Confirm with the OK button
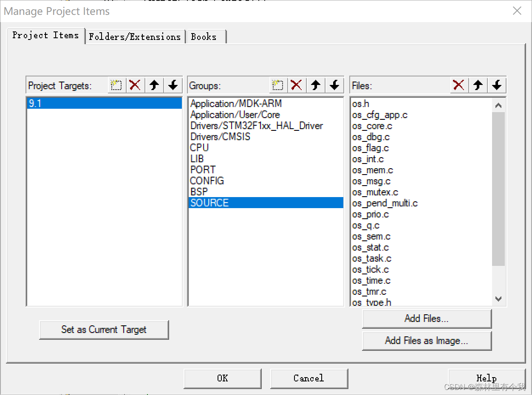This screenshot has height=395, width=532. (x=222, y=378)
